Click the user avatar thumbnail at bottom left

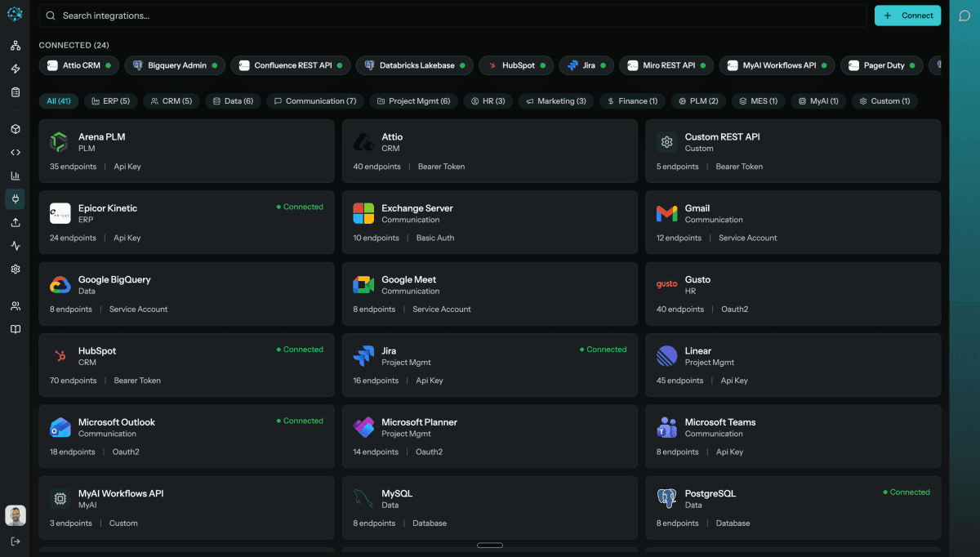click(x=15, y=515)
